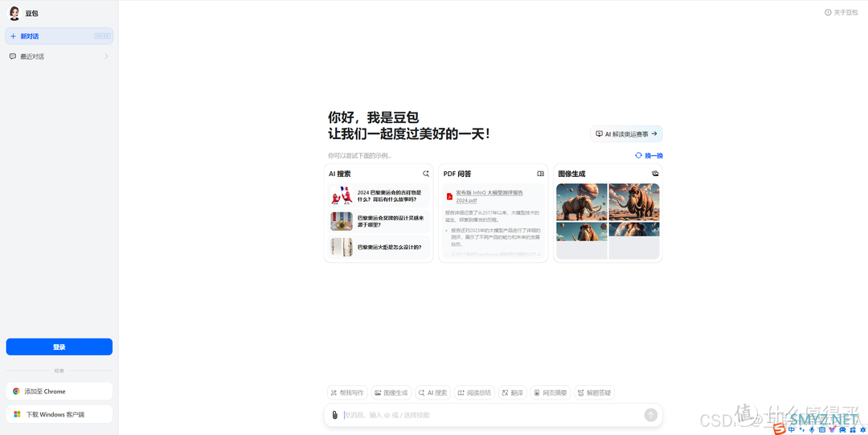
Task: Click the Olympic mascot thumbnail
Action: (x=342, y=195)
